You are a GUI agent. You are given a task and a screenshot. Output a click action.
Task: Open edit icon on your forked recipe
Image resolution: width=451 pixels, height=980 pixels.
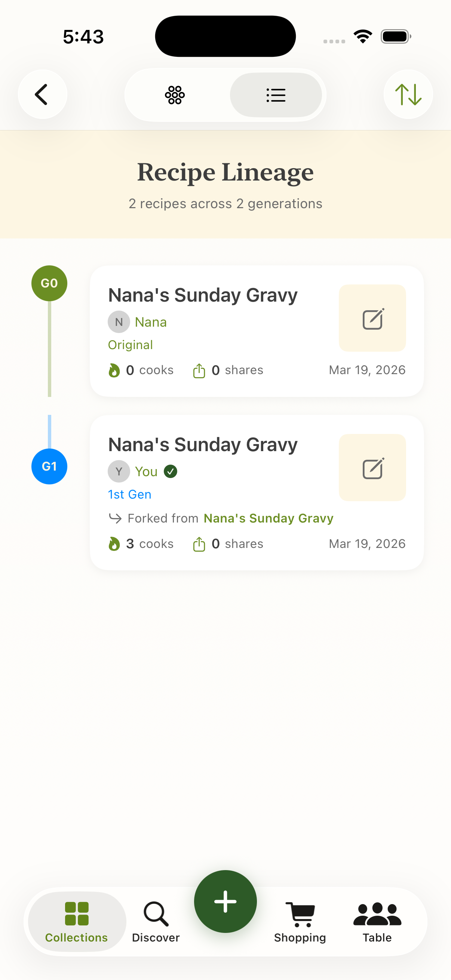click(x=372, y=468)
